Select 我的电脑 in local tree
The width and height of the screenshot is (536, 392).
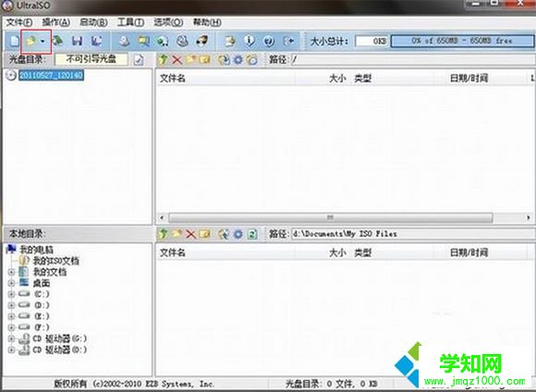coord(37,250)
